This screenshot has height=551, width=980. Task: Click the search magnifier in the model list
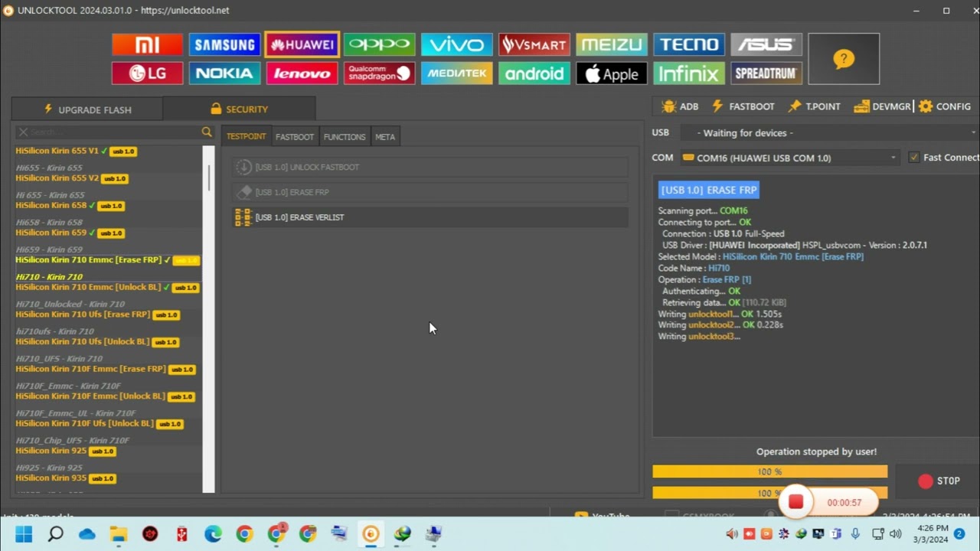207,132
